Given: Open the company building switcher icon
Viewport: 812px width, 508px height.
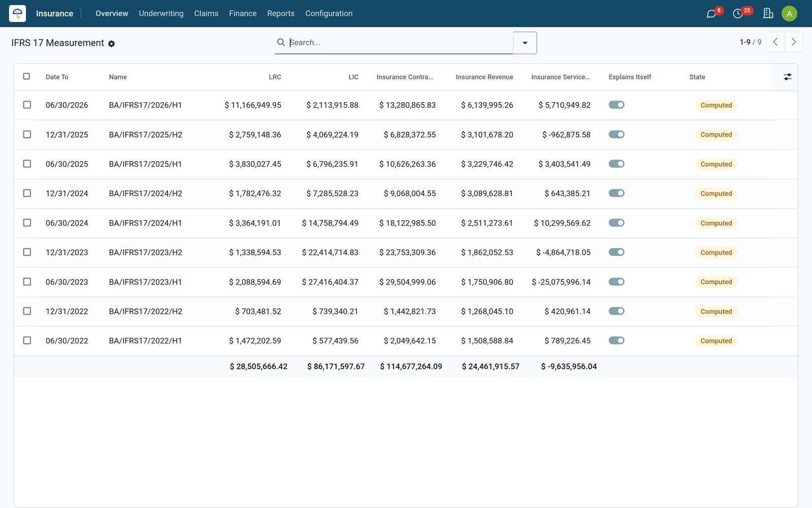Looking at the screenshot, I should 768,14.
